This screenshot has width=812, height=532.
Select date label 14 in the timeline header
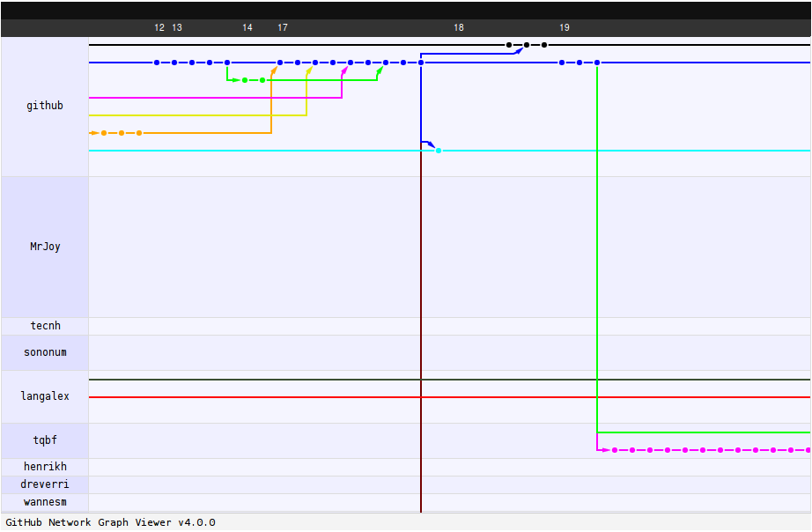tap(247, 27)
